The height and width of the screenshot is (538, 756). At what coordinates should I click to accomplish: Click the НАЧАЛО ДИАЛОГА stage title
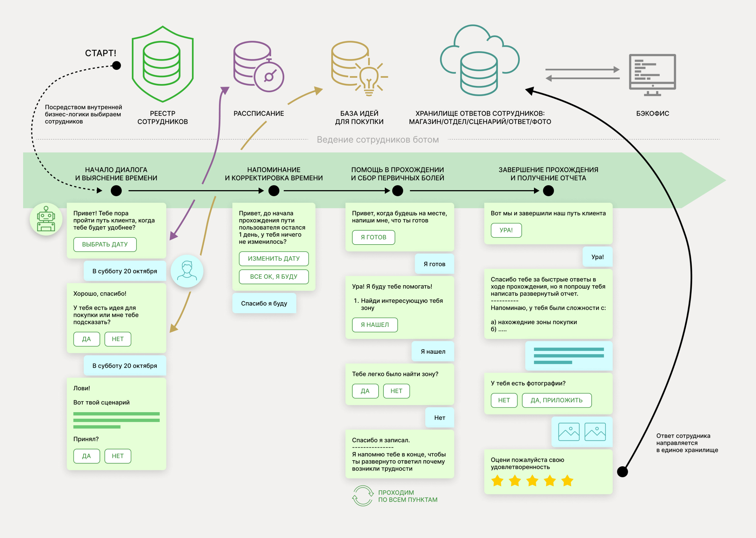[116, 174]
